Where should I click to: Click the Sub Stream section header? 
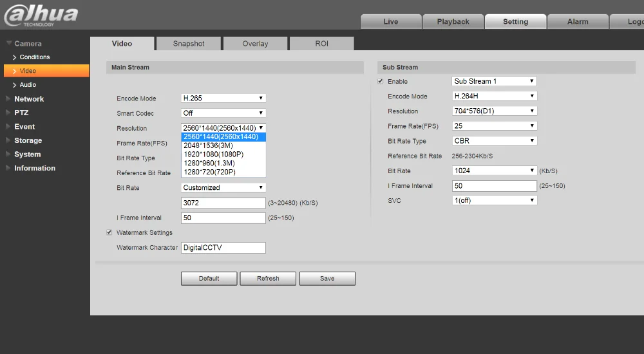[506, 68]
